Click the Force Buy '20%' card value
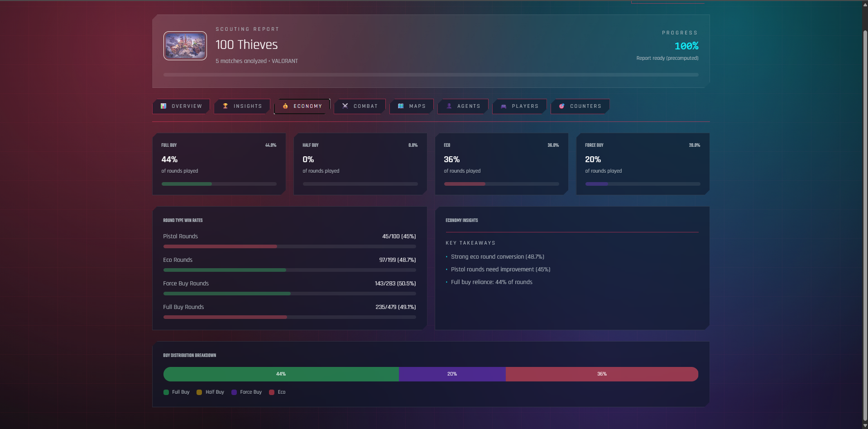 coord(593,159)
